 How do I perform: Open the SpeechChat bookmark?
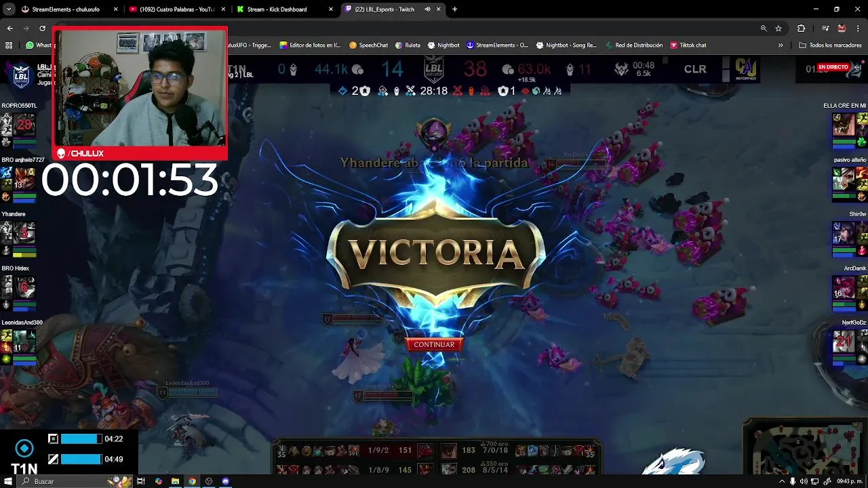[x=368, y=45]
